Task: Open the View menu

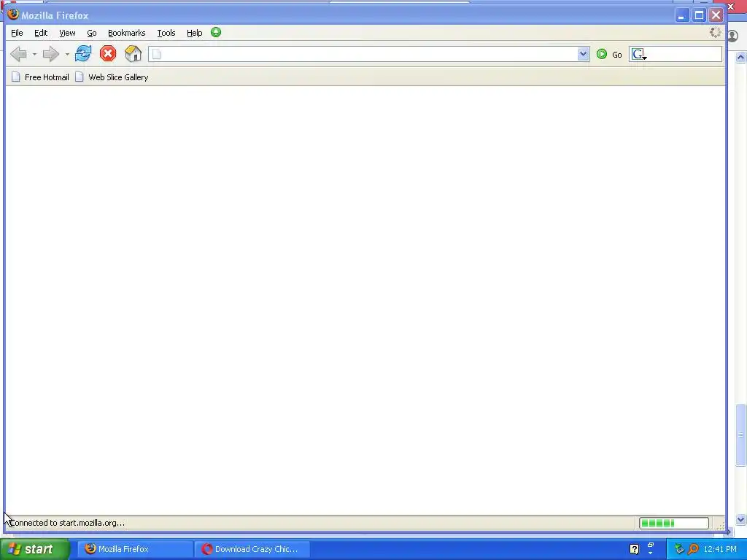Action: (x=67, y=33)
